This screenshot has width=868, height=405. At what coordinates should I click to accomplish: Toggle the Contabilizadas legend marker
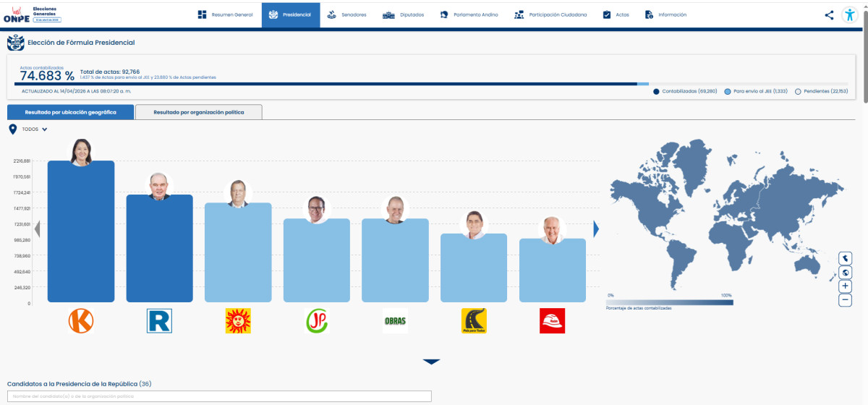[x=656, y=92]
